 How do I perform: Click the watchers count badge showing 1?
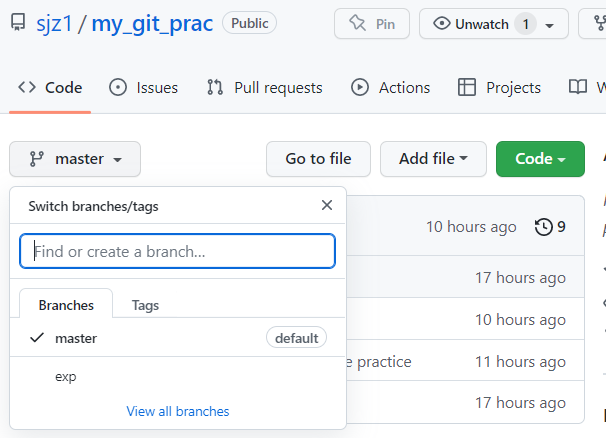[526, 24]
